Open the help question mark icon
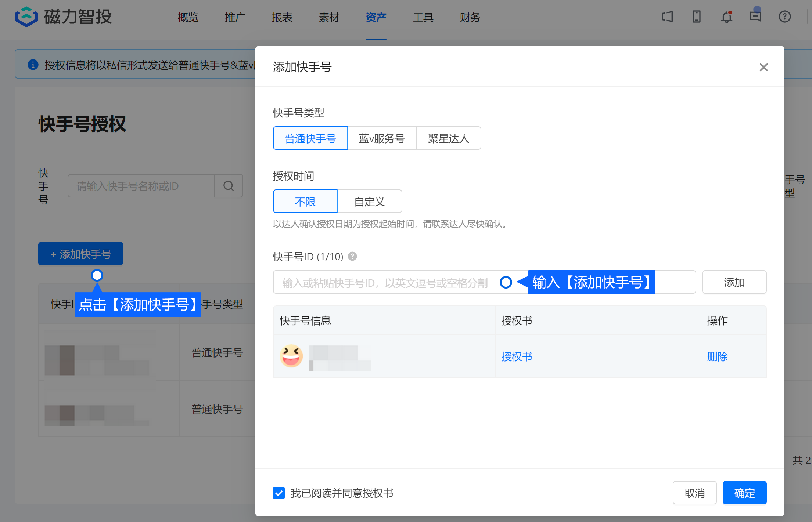The width and height of the screenshot is (812, 522). click(x=784, y=17)
